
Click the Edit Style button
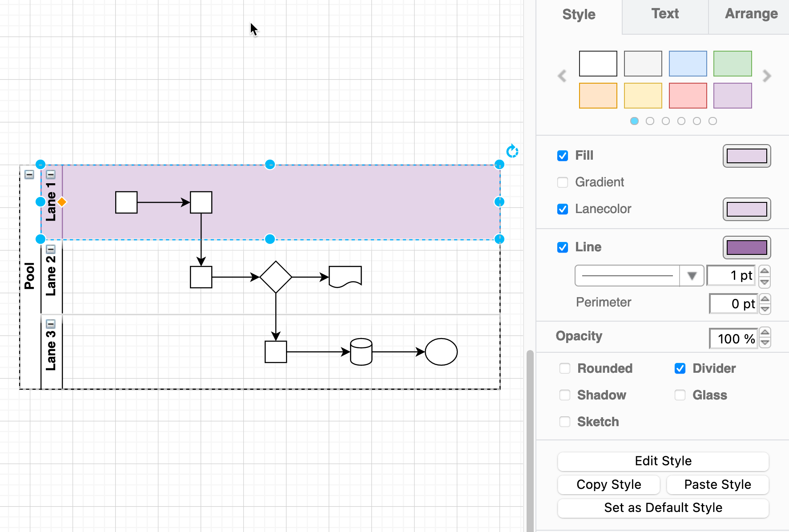click(x=663, y=461)
